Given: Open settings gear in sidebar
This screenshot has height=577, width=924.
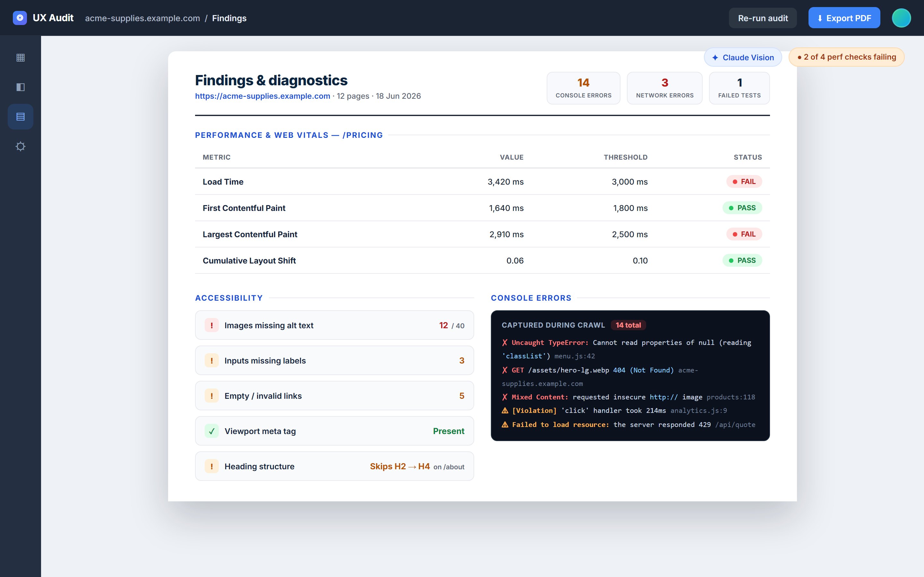Looking at the screenshot, I should point(21,146).
